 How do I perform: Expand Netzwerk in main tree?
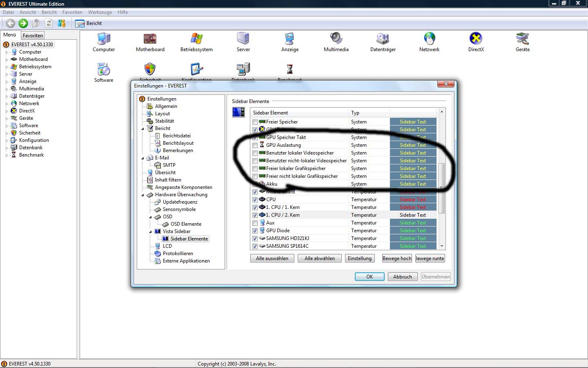click(7, 104)
